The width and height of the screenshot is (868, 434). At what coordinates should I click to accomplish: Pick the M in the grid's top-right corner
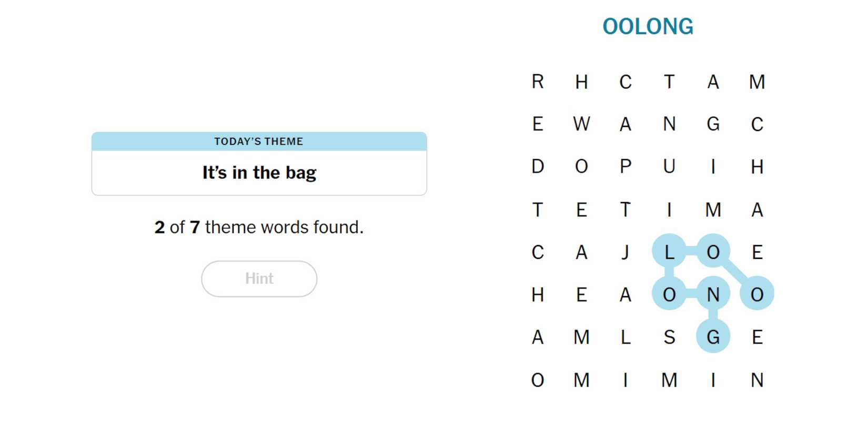757,82
